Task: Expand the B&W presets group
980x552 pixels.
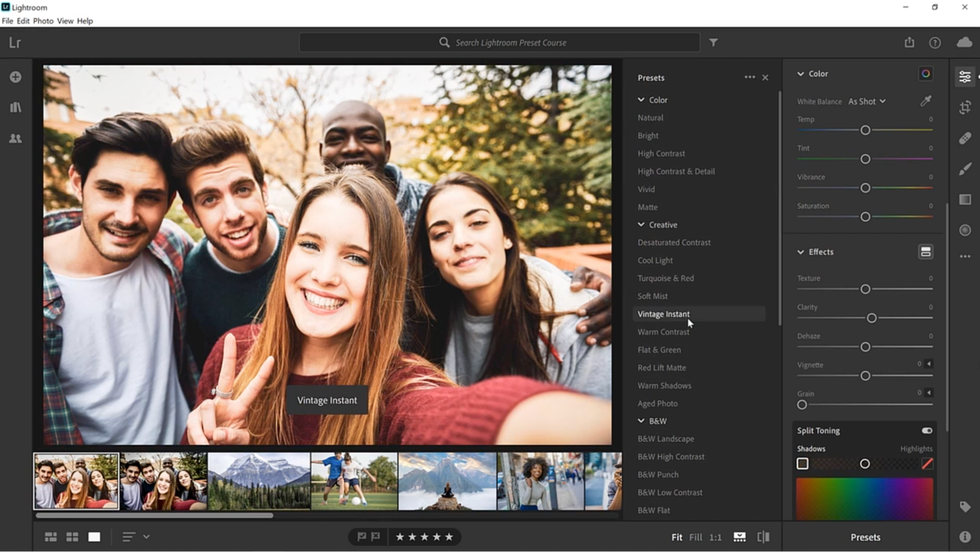Action: pyautogui.click(x=641, y=420)
